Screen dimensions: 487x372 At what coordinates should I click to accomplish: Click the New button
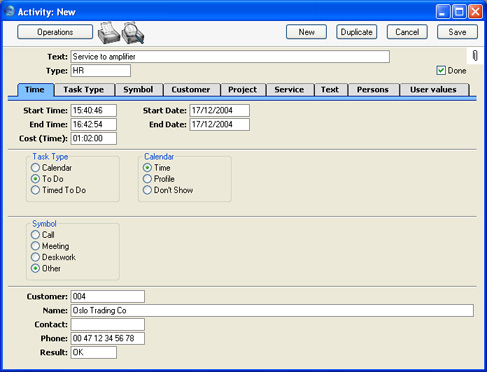(x=306, y=32)
